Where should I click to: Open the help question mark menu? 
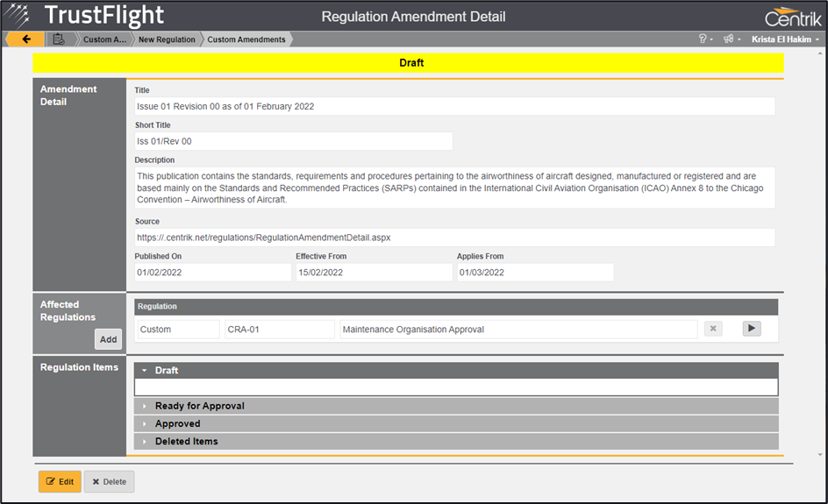703,39
